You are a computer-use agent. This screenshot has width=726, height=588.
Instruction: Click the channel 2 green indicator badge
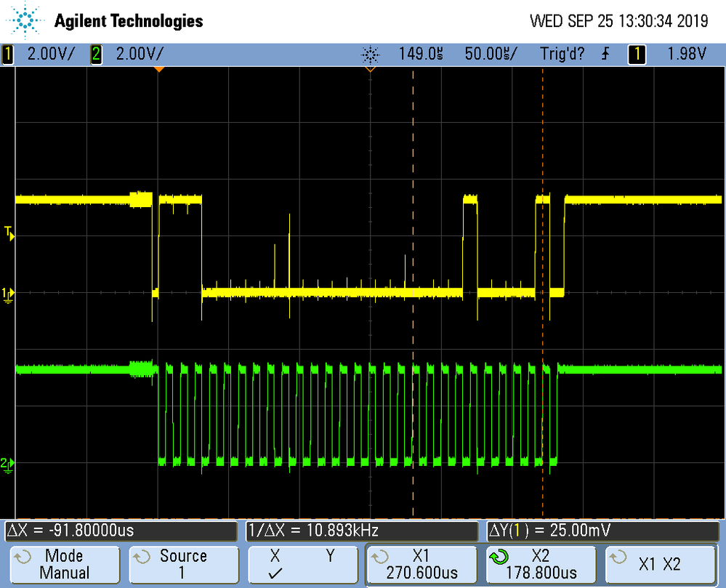point(96,55)
